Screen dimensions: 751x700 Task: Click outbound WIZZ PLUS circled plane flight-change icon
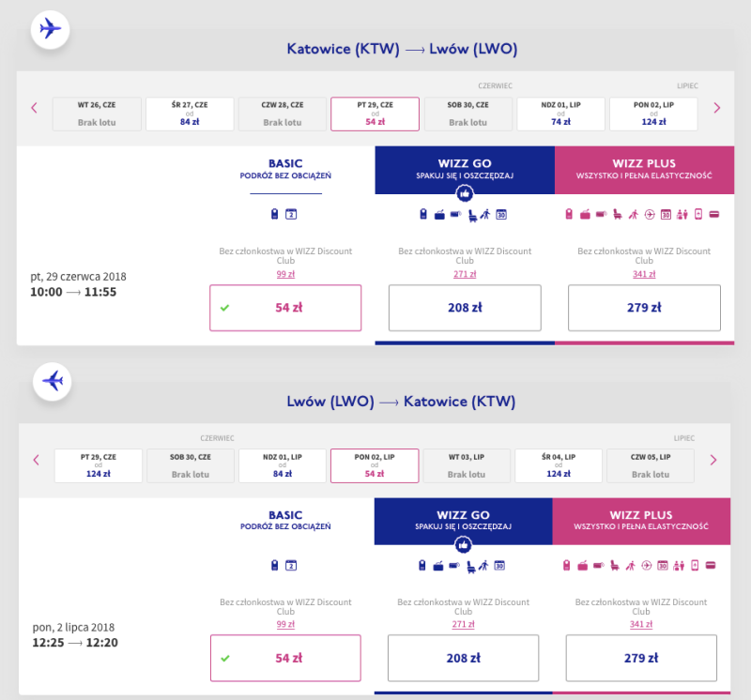coord(650,215)
